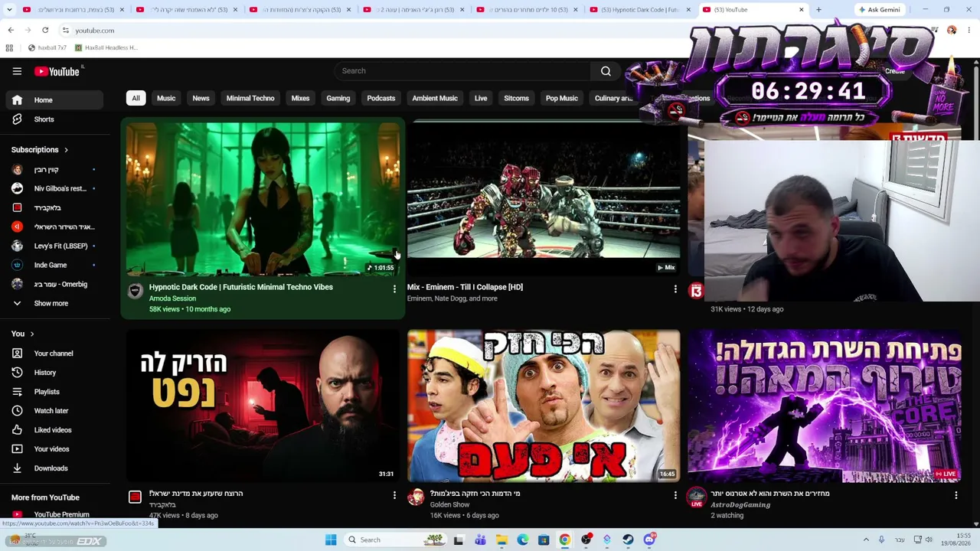Open Your channel page
This screenshot has width=980, height=551.
(x=54, y=354)
